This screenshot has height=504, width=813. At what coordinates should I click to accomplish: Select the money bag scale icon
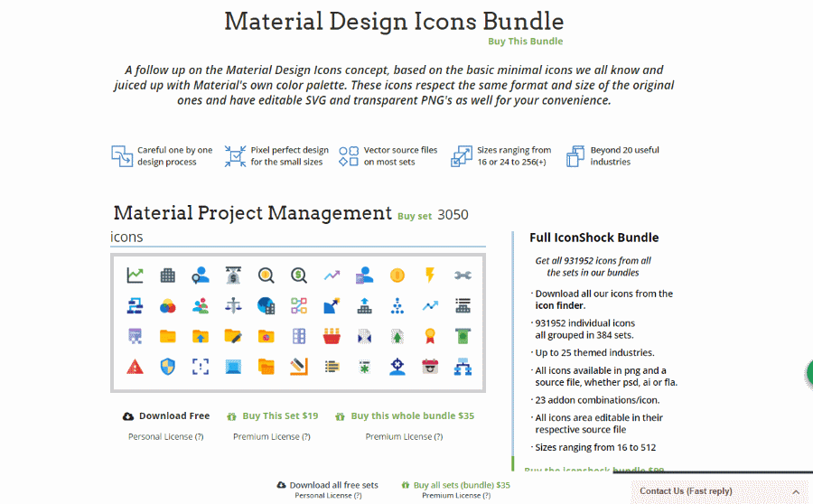coord(233,275)
